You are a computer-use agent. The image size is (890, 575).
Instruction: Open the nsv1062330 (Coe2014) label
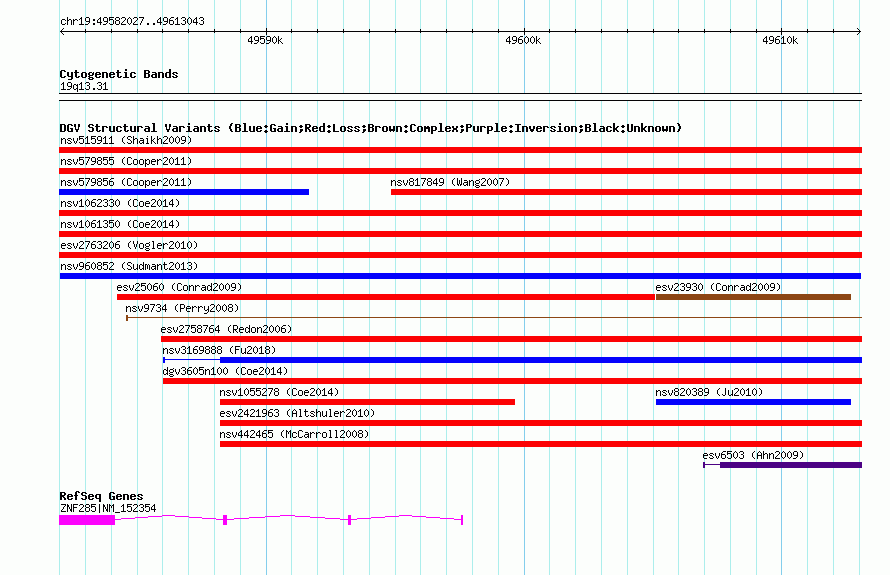tap(120, 203)
